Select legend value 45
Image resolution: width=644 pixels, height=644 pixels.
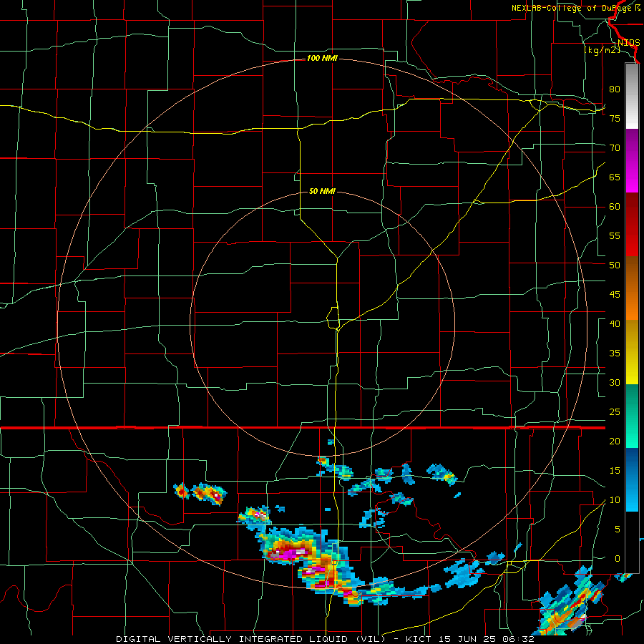point(615,295)
